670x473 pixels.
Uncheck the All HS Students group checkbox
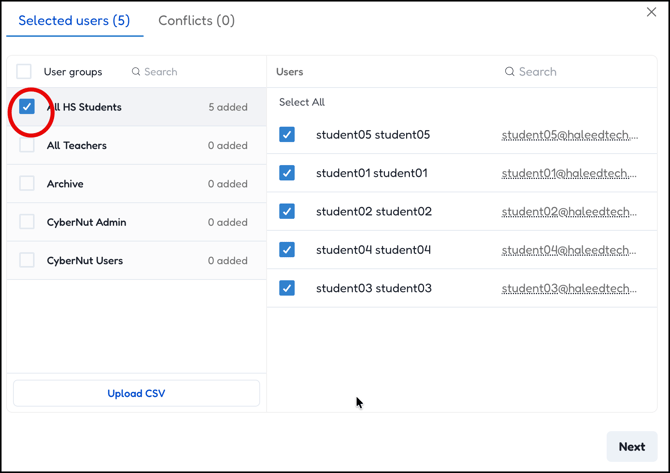(x=27, y=107)
